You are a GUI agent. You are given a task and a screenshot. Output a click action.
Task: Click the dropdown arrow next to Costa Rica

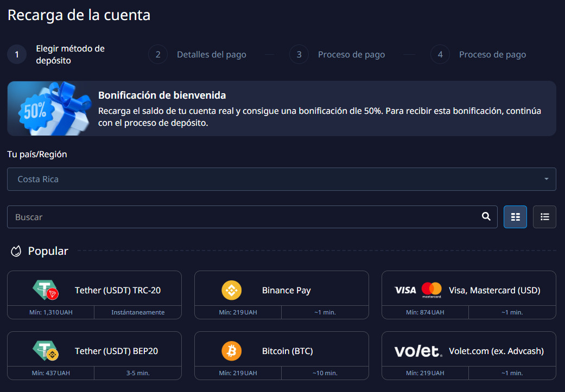click(548, 179)
